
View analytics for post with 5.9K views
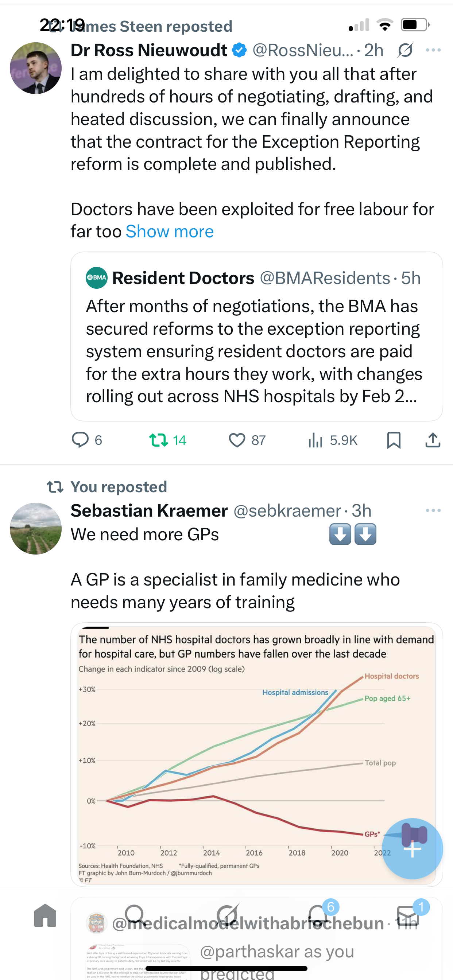coord(315,440)
